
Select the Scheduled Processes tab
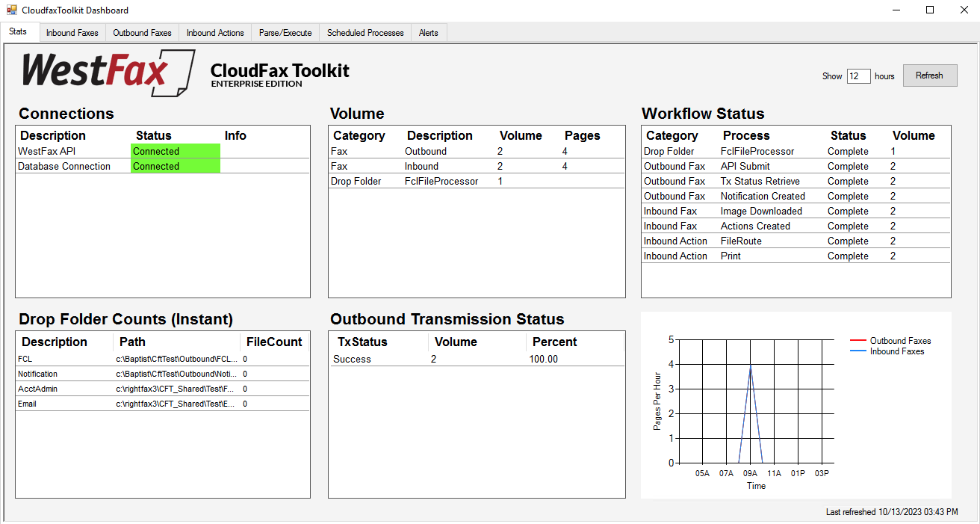365,33
